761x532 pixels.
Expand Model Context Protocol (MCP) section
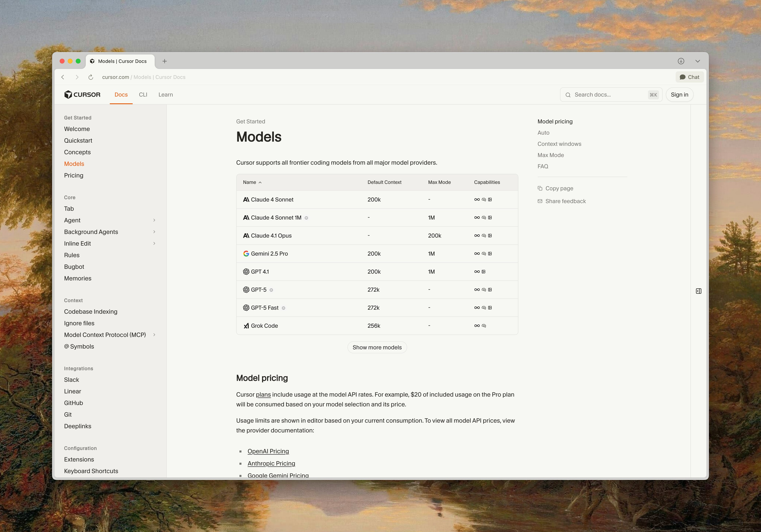click(154, 335)
